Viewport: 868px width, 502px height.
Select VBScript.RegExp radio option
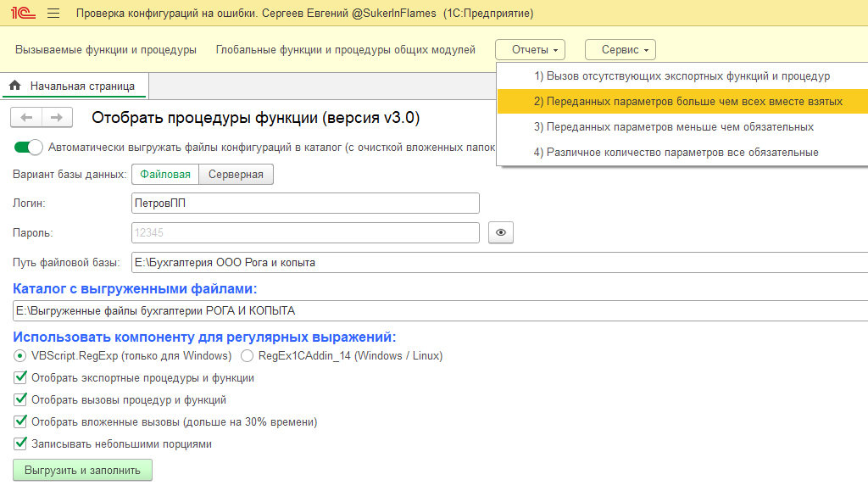click(x=19, y=355)
